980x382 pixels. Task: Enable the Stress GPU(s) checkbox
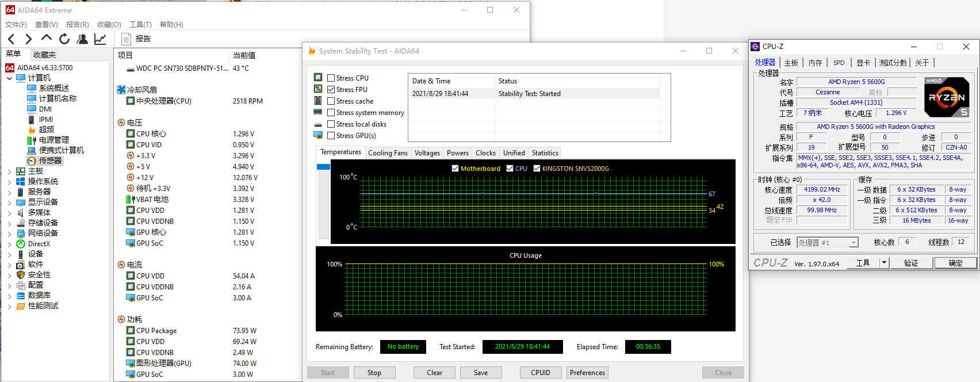[x=331, y=135]
